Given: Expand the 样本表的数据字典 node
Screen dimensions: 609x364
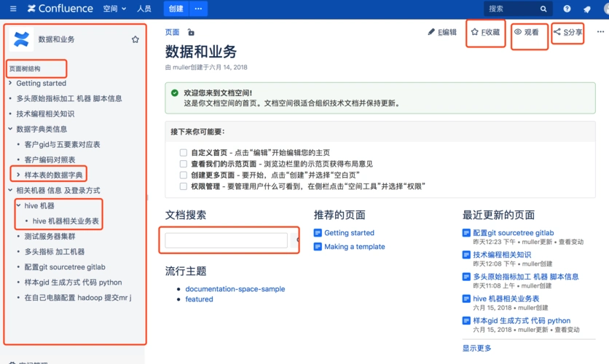Looking at the screenshot, I should coord(18,175).
